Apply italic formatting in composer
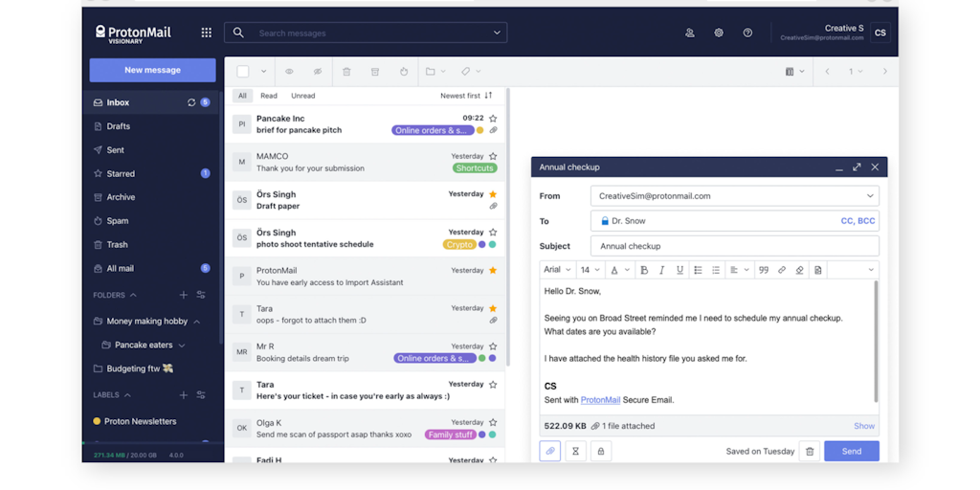The height and width of the screenshot is (490, 980). click(662, 270)
